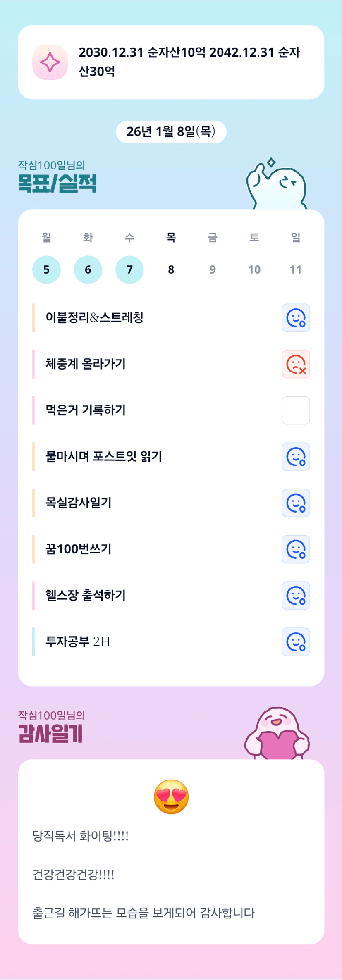342x980 pixels.
Task: Open the date selector 26년 1월 8일(목)
Action: (171, 132)
